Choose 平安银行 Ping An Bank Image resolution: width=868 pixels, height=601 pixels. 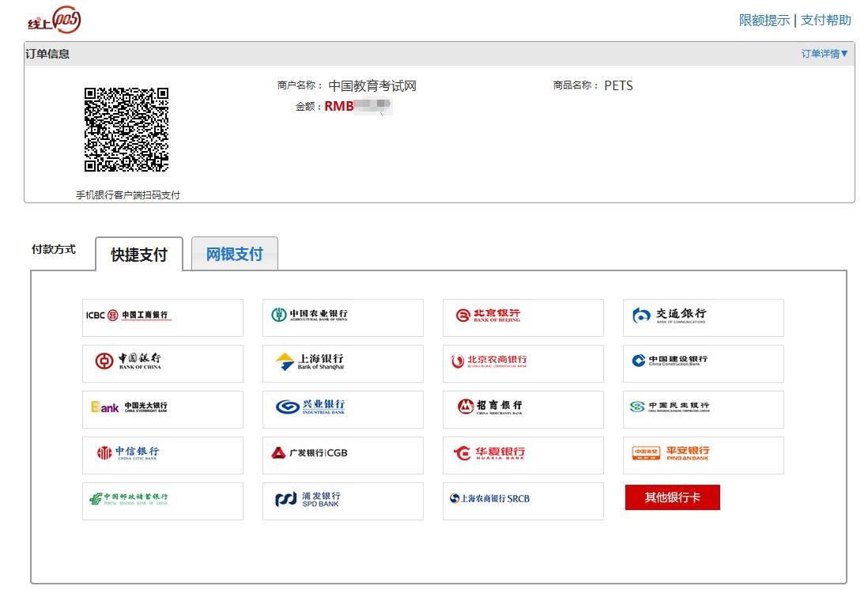click(x=703, y=455)
